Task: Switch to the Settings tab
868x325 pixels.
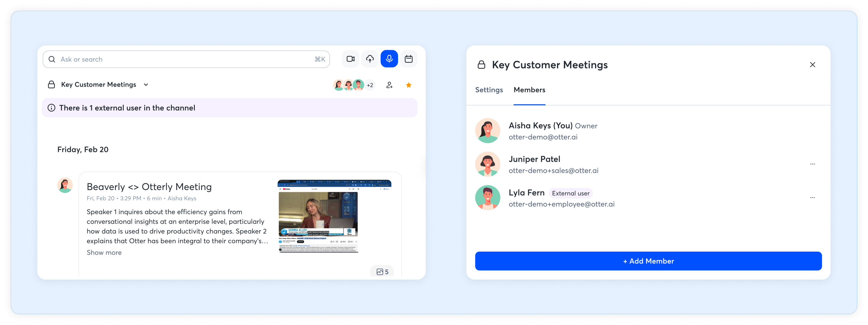Action: point(488,90)
